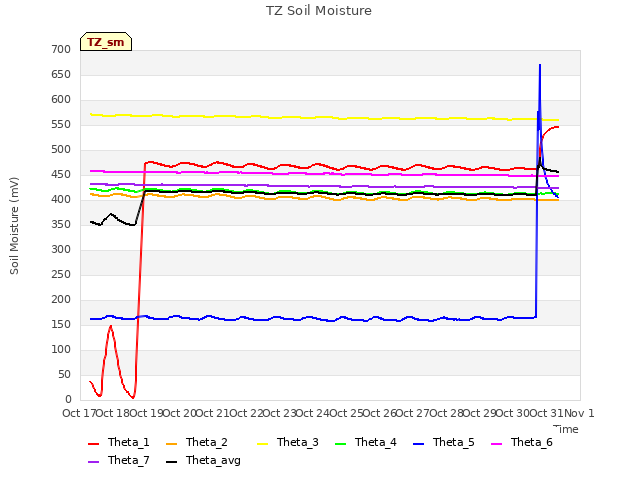Click the 0 y-axis tick label

pos(68,400)
